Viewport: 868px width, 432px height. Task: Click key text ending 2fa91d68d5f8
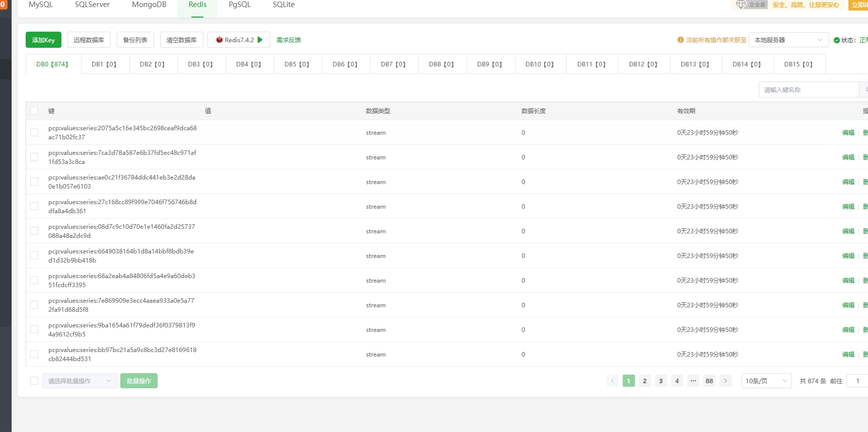tap(121, 305)
